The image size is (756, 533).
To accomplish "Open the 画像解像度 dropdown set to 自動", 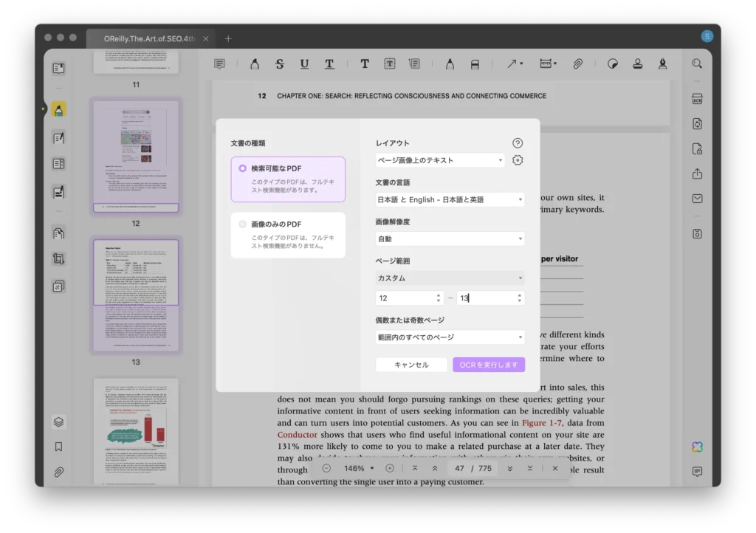I will pyautogui.click(x=450, y=239).
